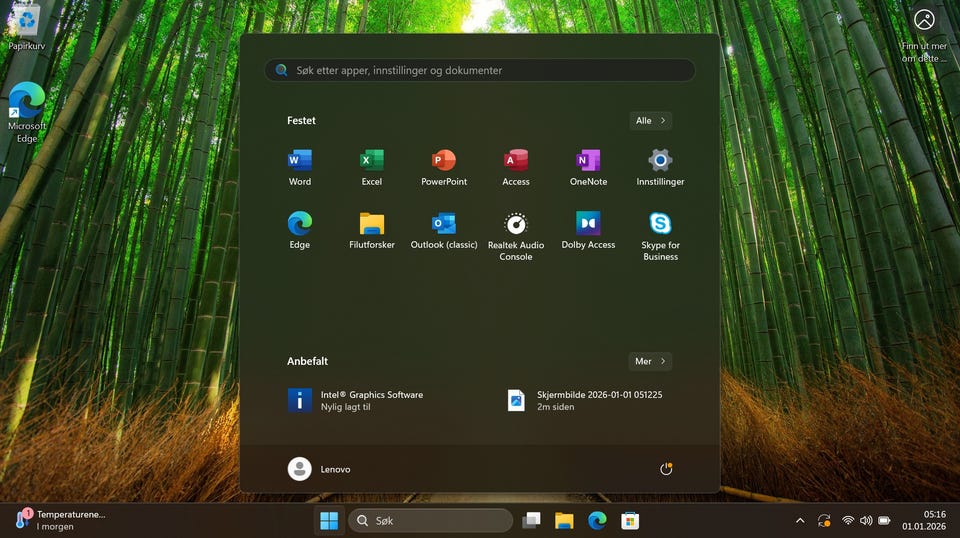
Task: Open File Explorer from the taskbar
Action: [564, 521]
